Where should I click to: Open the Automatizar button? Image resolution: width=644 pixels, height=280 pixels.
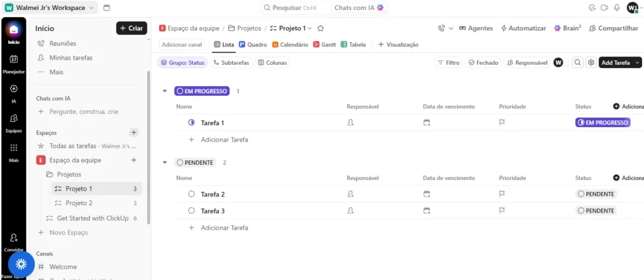(x=523, y=28)
